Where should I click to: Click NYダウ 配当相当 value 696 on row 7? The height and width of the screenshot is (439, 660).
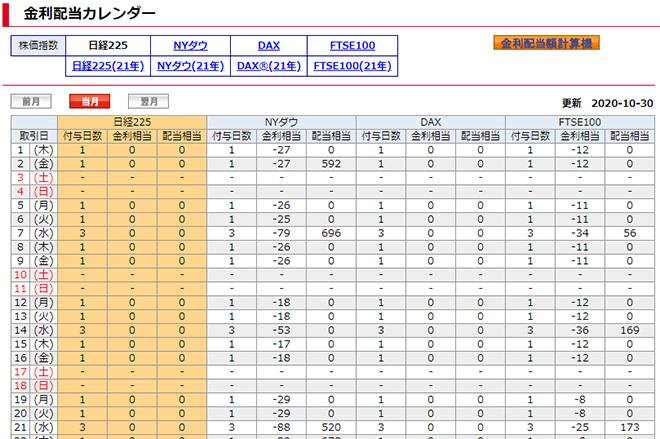331,233
